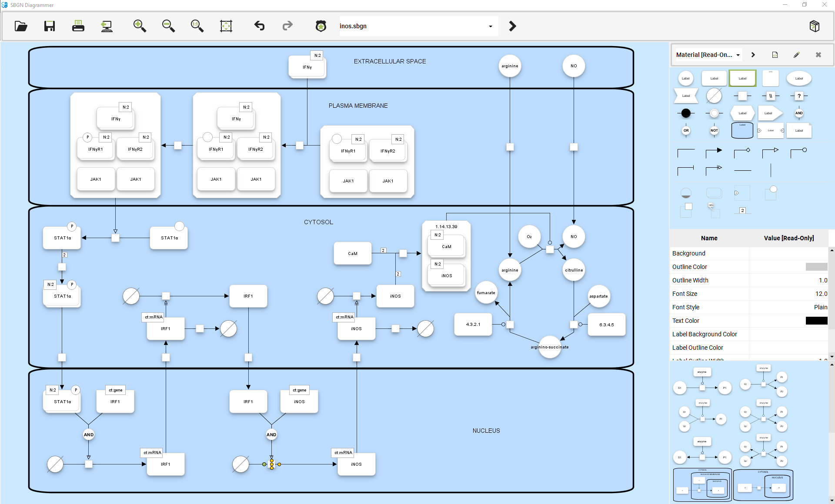Click the print icon

point(78,27)
